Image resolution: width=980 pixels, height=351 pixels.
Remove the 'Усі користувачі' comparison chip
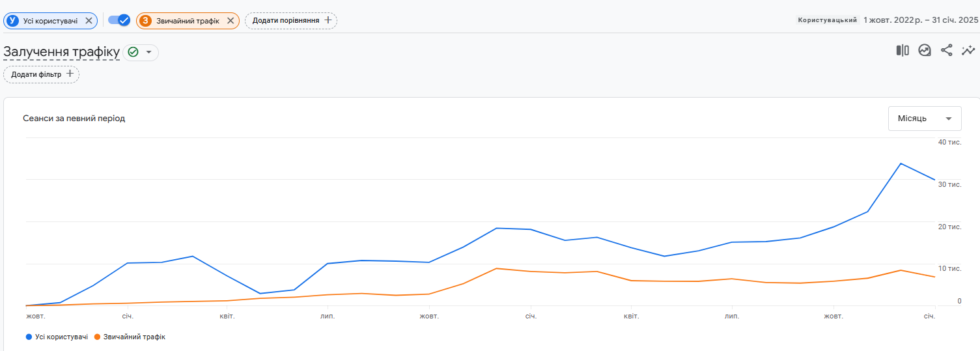(x=89, y=21)
